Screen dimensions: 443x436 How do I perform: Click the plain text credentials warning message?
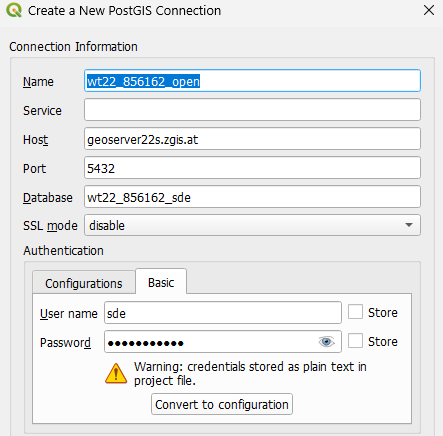point(250,373)
